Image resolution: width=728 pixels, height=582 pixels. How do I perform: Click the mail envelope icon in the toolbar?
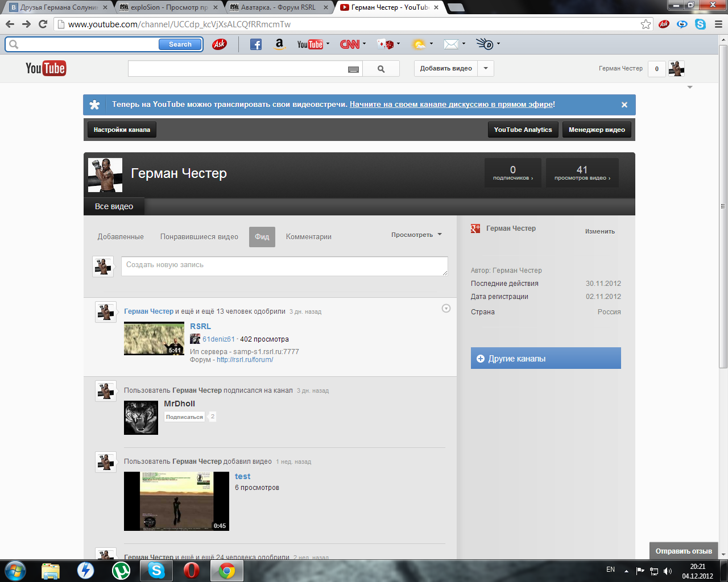click(x=451, y=44)
